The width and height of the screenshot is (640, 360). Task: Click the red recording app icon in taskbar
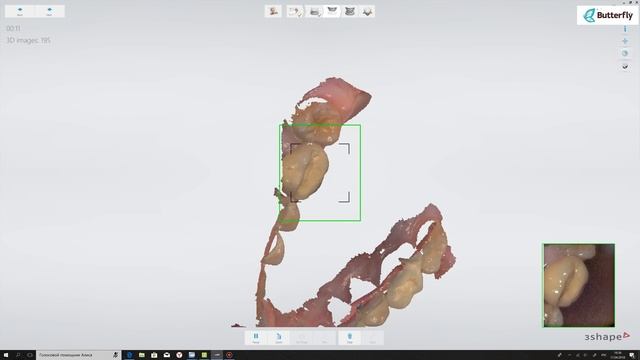point(229,355)
